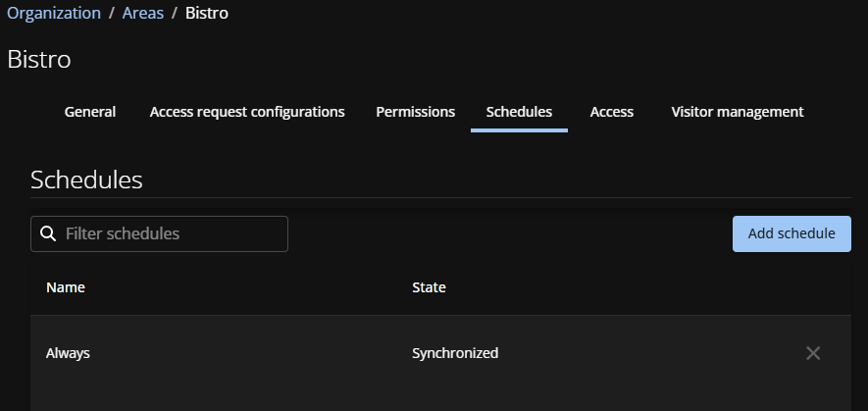Viewport: 868px width, 411px height.
Task: Click the magnifying glass search icon
Action: click(x=47, y=234)
